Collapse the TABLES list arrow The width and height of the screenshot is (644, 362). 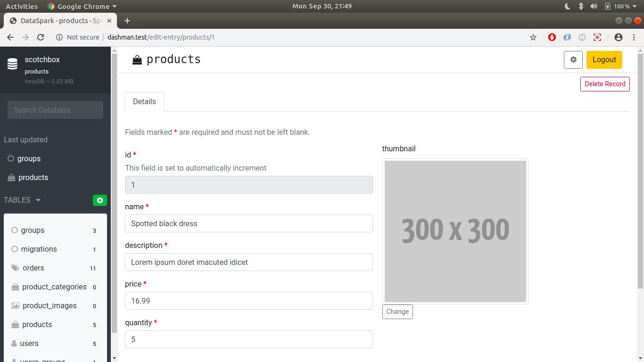pyautogui.click(x=38, y=200)
